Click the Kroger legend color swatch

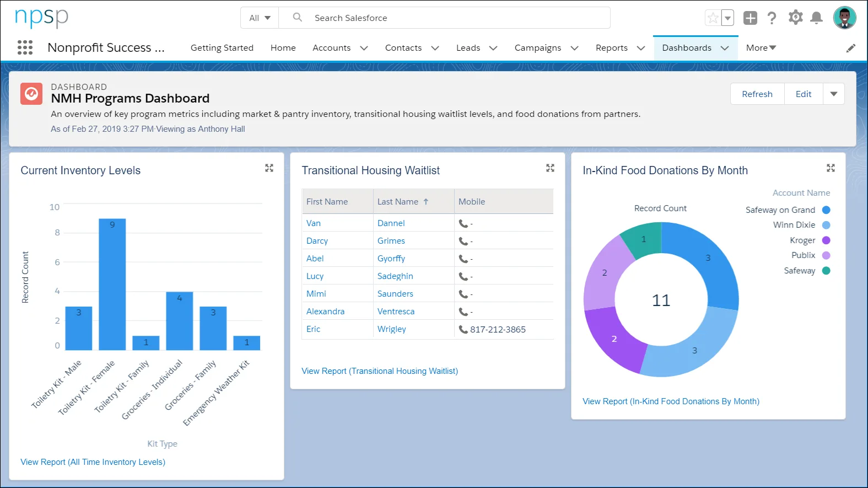(826, 240)
